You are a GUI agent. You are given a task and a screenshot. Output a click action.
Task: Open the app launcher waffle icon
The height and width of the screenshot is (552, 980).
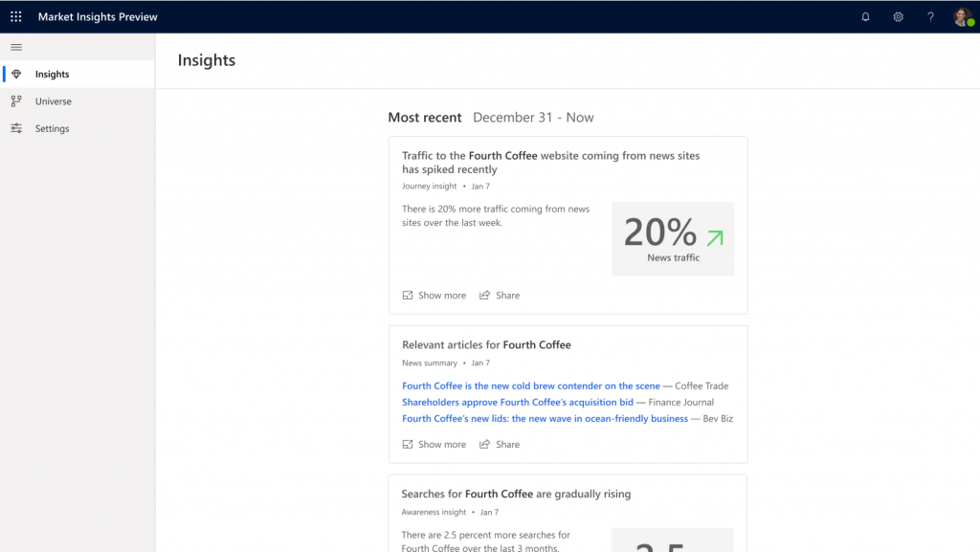(x=16, y=16)
